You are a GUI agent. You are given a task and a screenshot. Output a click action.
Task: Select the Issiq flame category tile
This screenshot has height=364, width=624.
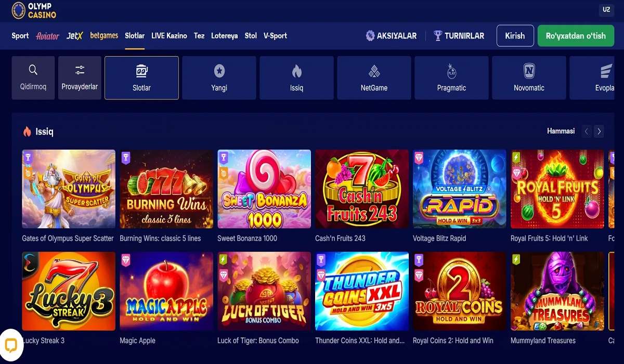point(296,78)
